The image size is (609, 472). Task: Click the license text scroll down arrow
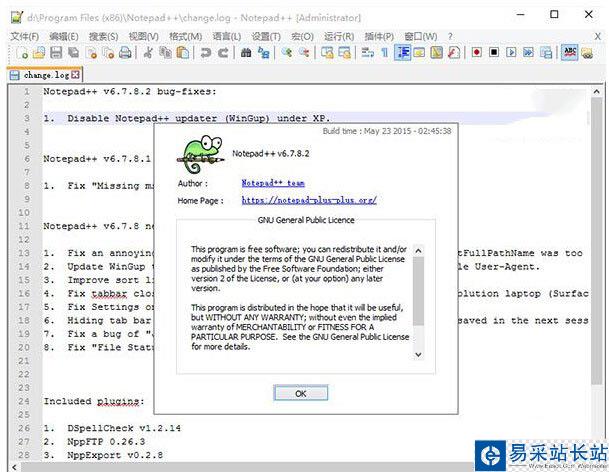tap(418, 354)
